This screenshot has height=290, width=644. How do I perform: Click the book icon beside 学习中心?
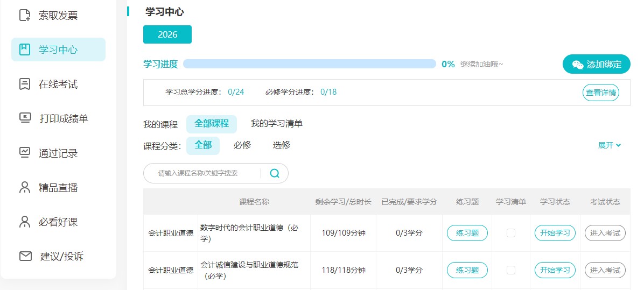(25, 49)
